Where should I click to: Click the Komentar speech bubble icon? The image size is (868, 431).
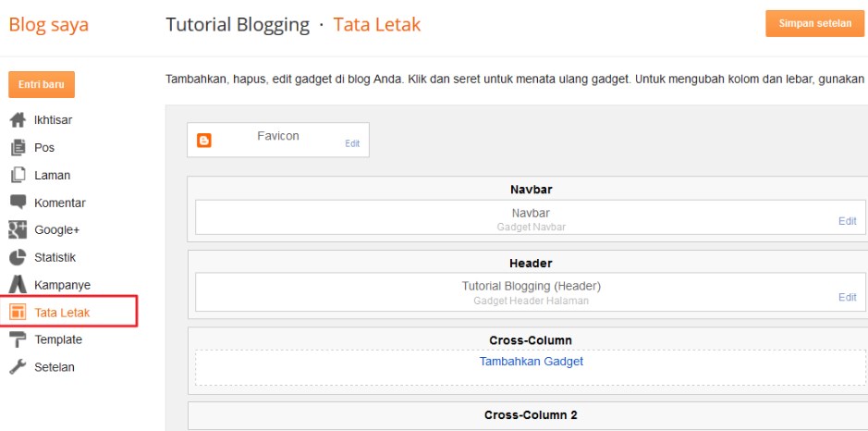pyautogui.click(x=17, y=203)
